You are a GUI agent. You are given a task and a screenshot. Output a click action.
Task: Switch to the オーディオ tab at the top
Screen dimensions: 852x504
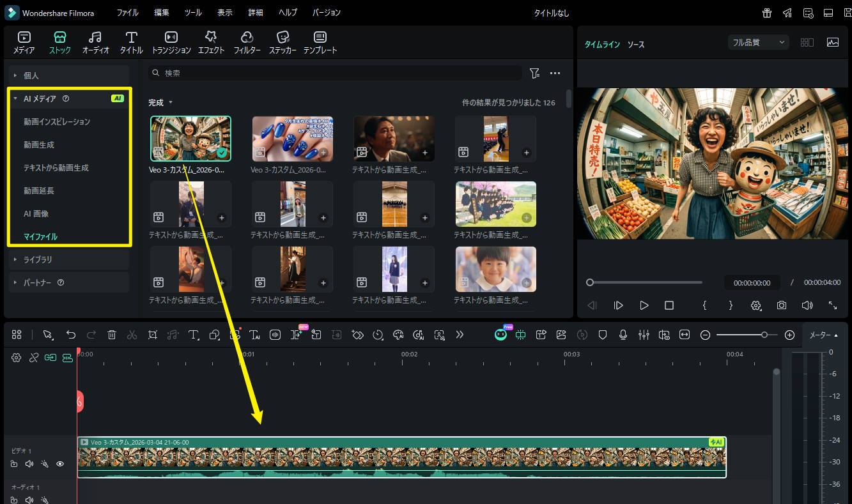tap(95, 41)
